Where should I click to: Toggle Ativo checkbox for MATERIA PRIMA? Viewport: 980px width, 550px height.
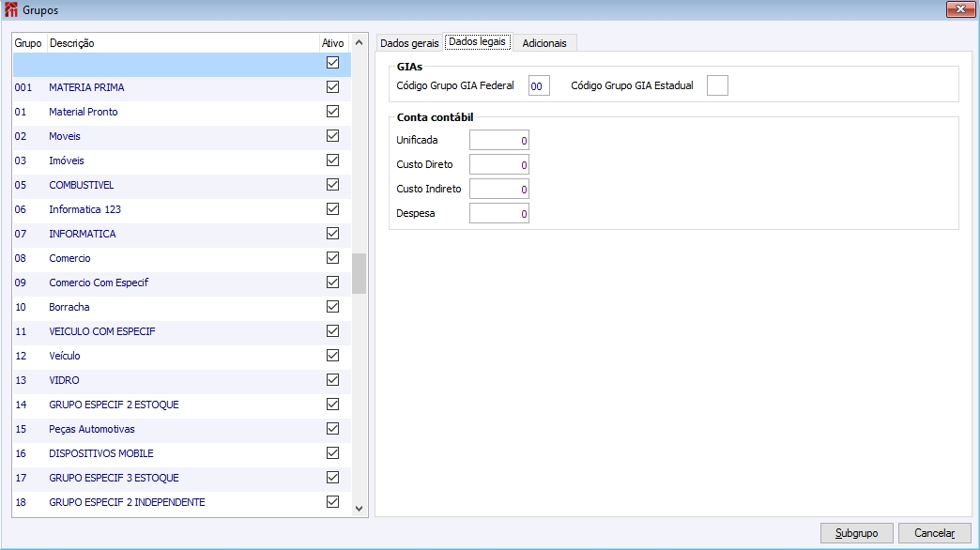pos(332,87)
